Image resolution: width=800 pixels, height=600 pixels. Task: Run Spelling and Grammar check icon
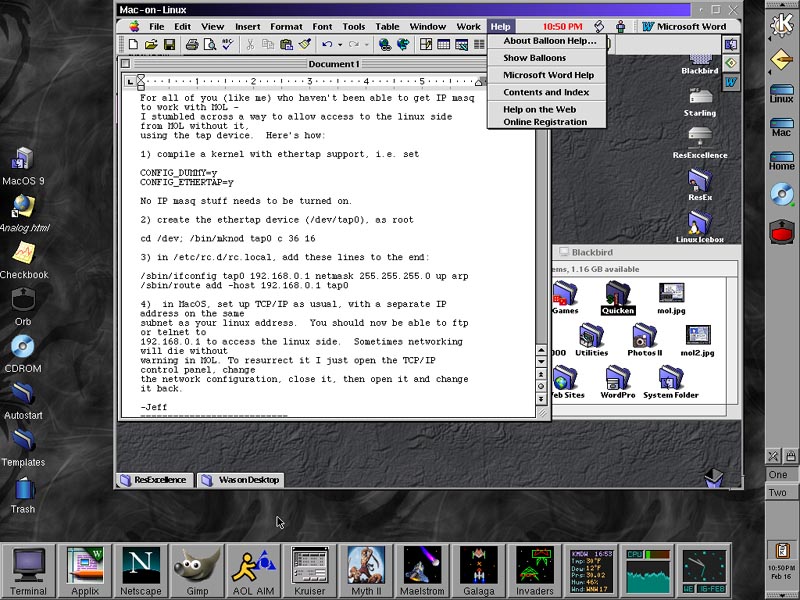point(228,44)
